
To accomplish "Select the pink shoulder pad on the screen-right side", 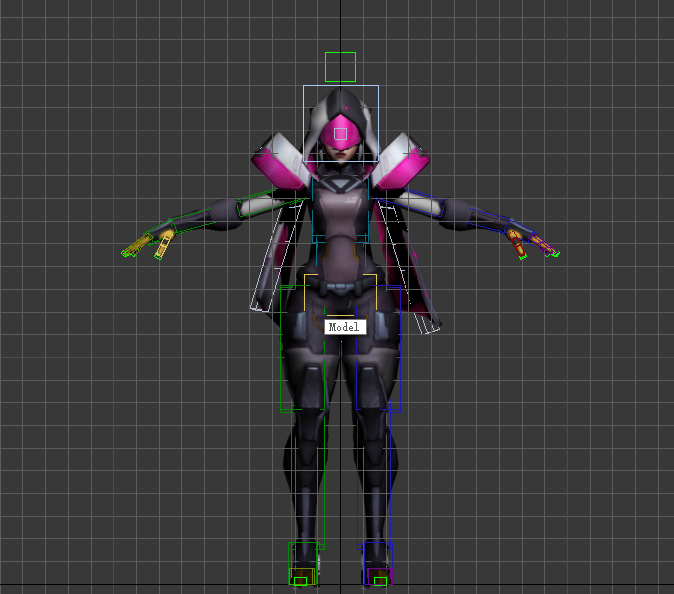I will (405, 162).
